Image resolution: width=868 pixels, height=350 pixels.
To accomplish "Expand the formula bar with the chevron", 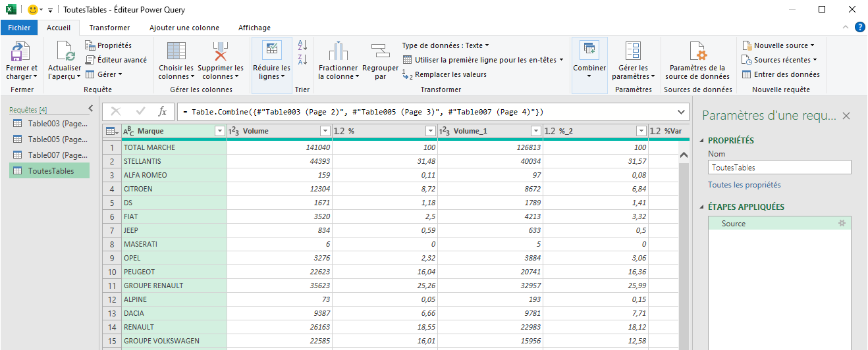I will (681, 111).
